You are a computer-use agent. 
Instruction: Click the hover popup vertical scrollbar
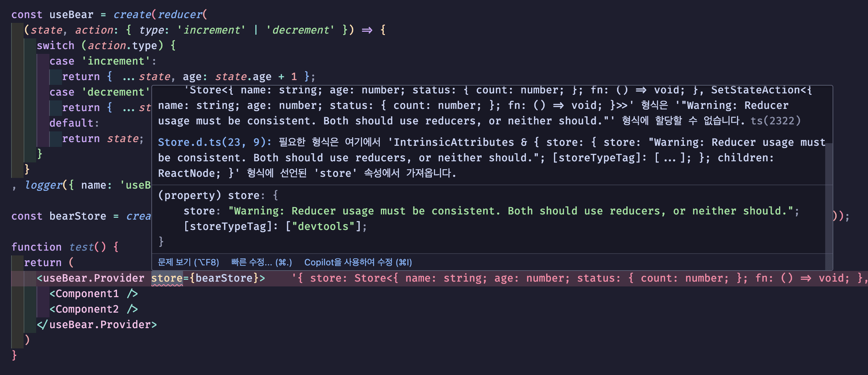pyautogui.click(x=829, y=207)
